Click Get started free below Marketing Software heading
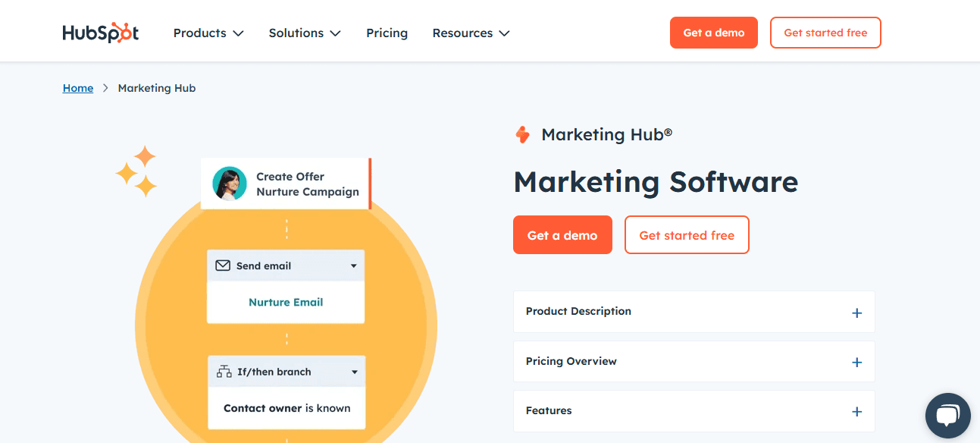This screenshot has width=980, height=443. (x=686, y=234)
